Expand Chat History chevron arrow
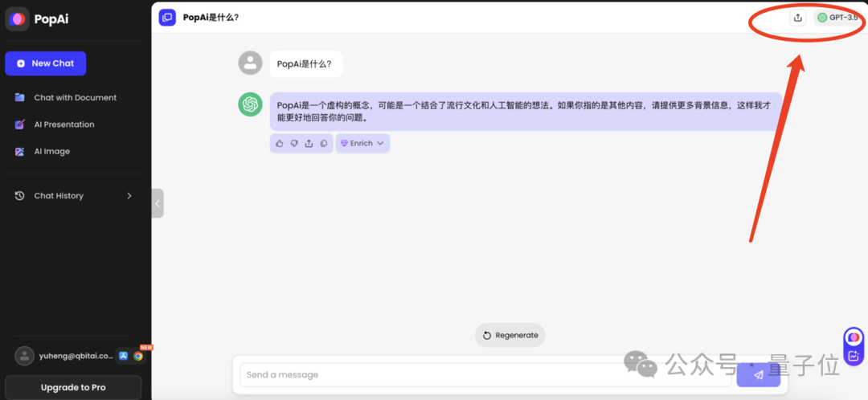 tap(129, 196)
